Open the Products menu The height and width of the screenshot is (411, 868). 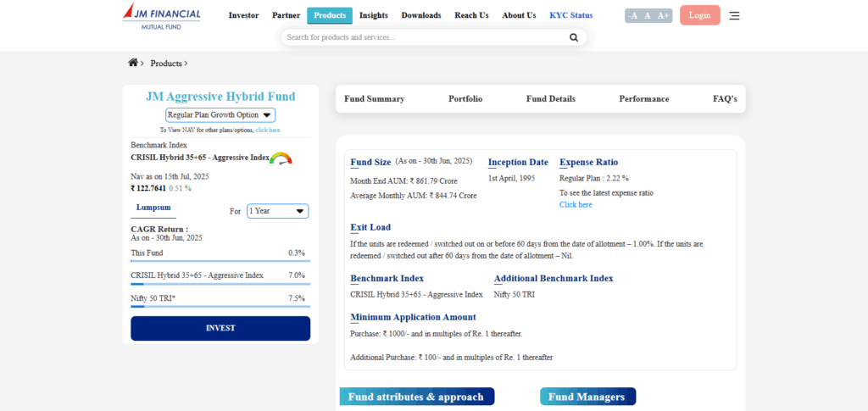click(330, 15)
